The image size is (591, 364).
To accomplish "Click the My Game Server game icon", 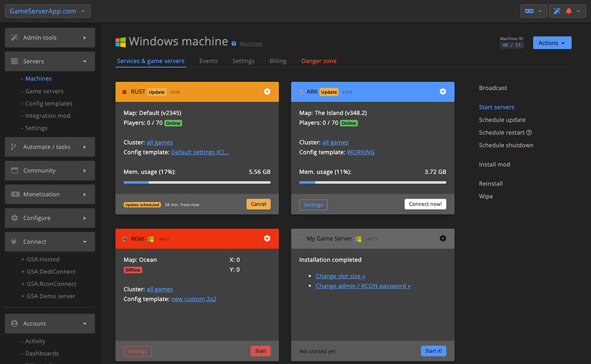I will [x=300, y=238].
